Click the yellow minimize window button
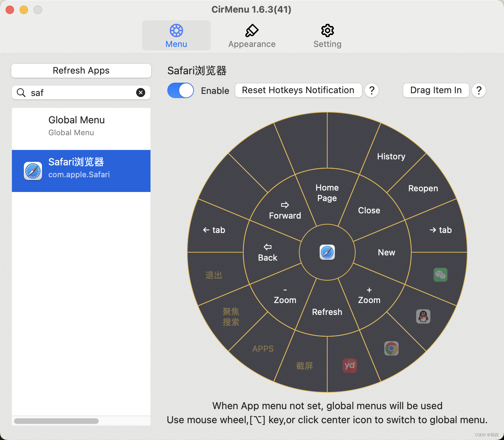Screen dimensions: 504x440 coord(24,10)
